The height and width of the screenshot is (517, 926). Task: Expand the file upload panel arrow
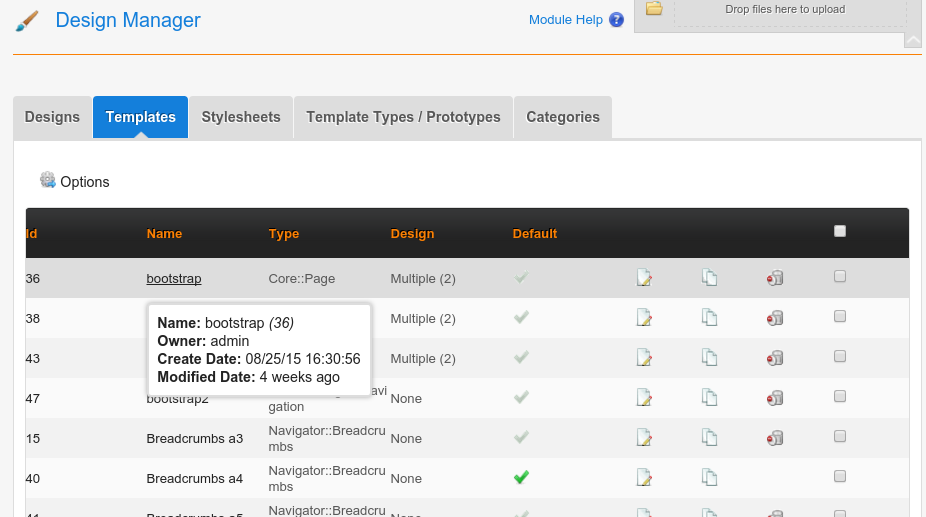(x=912, y=41)
